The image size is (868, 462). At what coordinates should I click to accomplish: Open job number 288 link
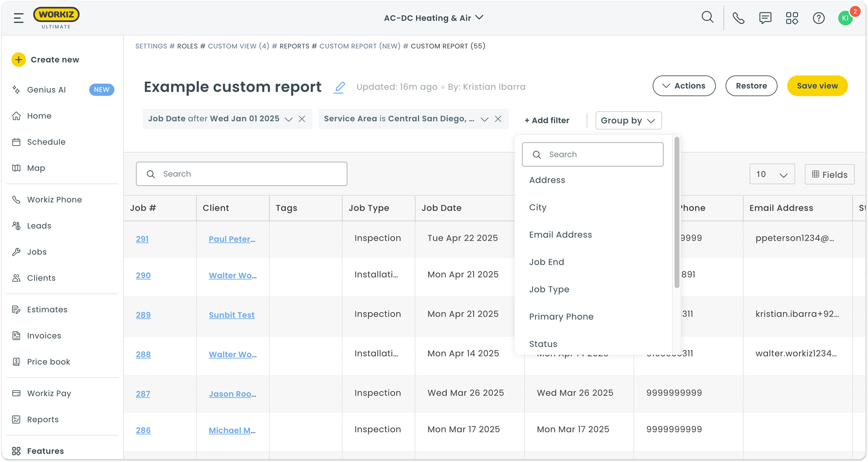coord(143,354)
